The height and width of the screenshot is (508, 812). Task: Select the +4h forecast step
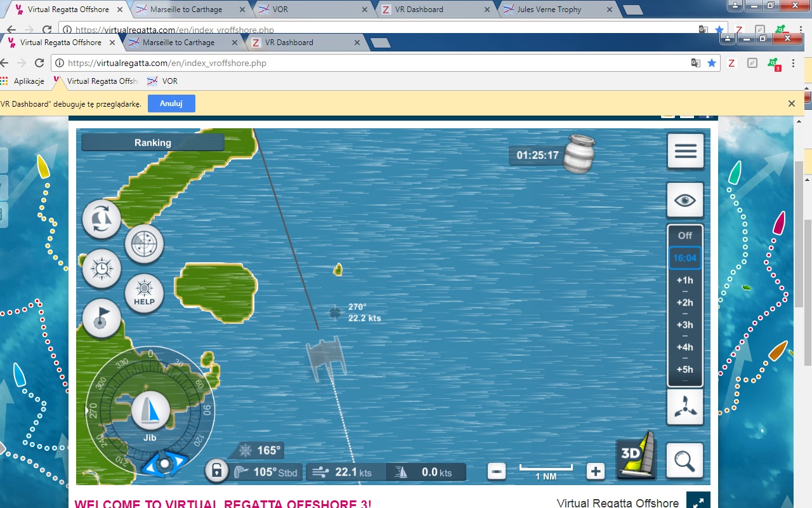pyautogui.click(x=685, y=347)
